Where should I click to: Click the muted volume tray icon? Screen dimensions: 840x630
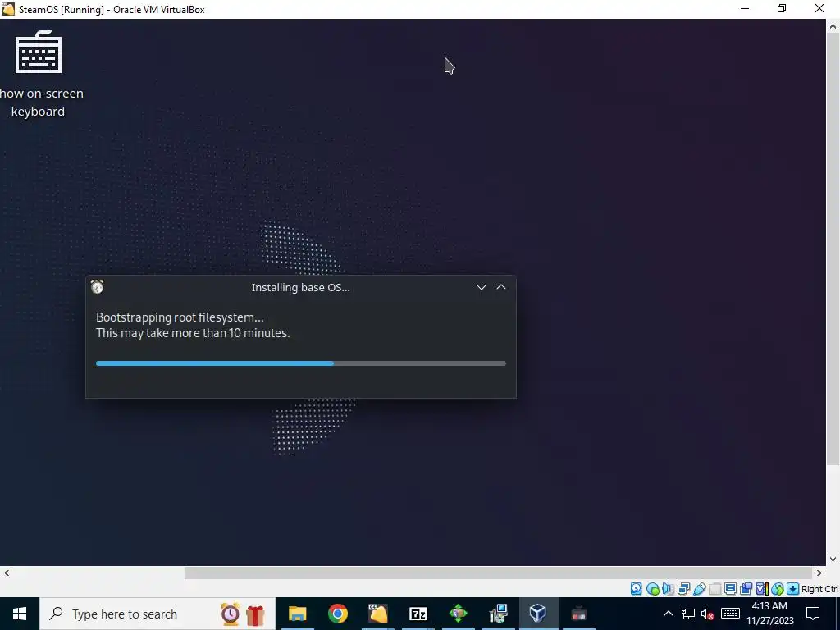708,614
